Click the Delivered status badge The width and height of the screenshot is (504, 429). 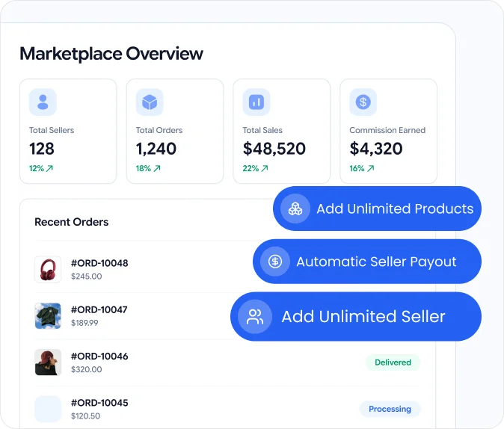tap(393, 362)
